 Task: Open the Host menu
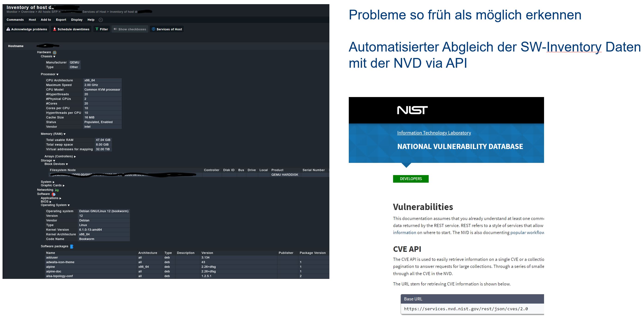[32, 20]
